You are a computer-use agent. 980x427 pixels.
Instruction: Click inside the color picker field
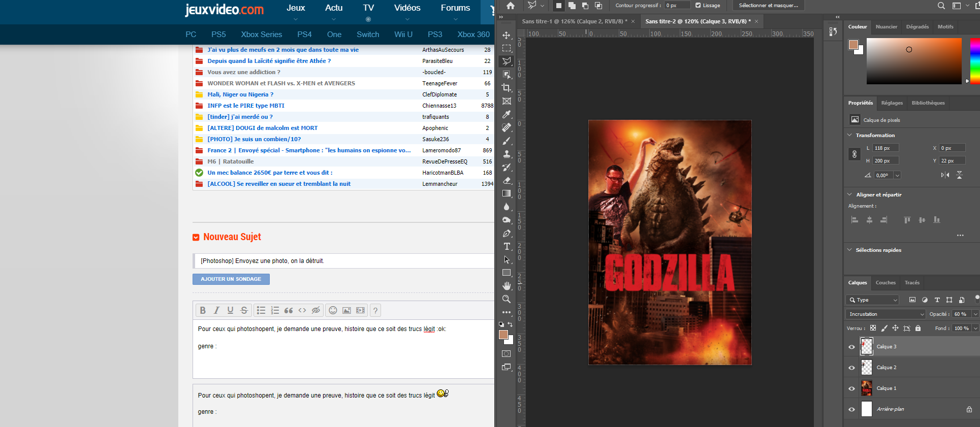tap(914, 61)
